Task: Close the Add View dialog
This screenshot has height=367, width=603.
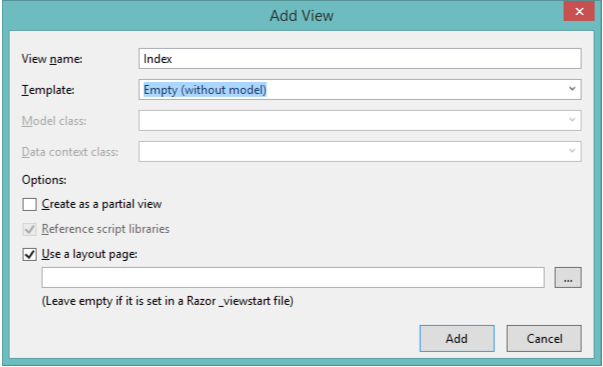Action: [x=579, y=11]
